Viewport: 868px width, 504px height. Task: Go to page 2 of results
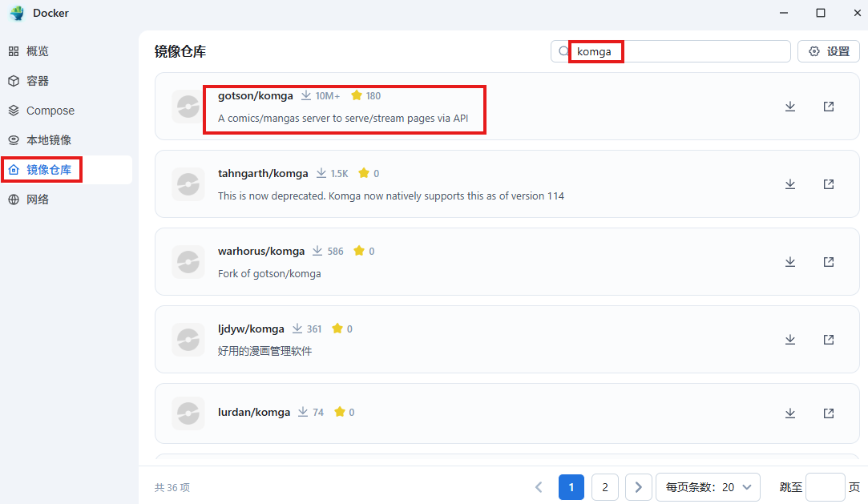coord(605,487)
